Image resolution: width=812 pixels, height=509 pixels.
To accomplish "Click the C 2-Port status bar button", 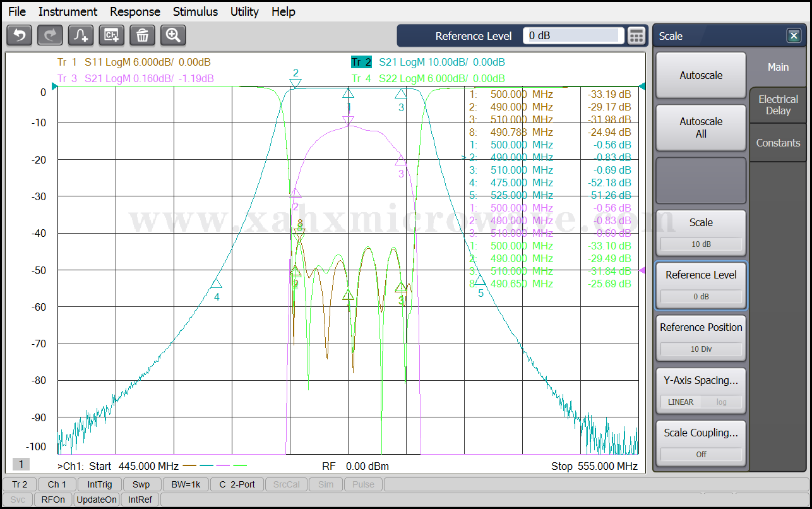I will pos(237,484).
